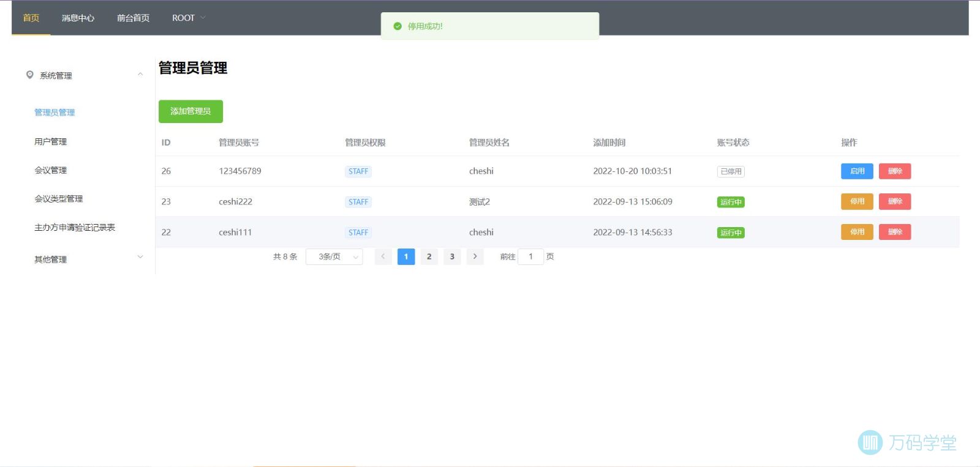
Task: Click the 添加管理员 button
Action: point(190,111)
